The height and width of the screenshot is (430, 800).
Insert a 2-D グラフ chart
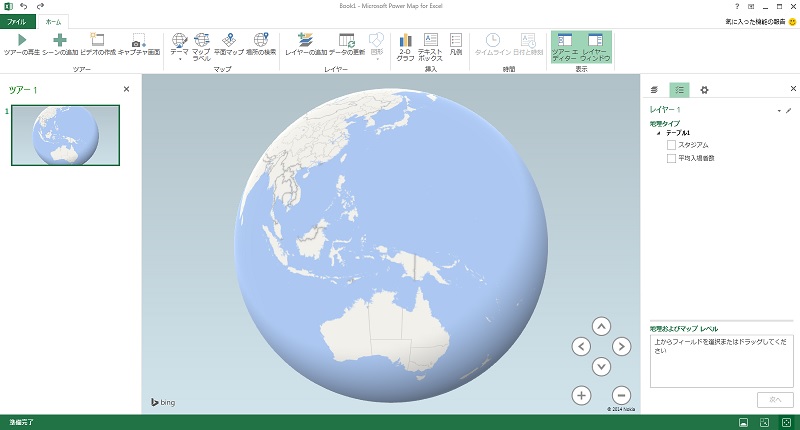pyautogui.click(x=405, y=47)
